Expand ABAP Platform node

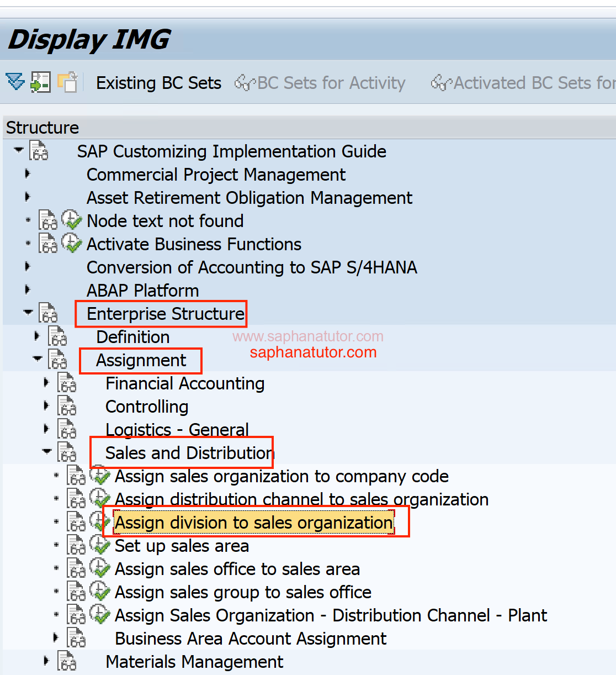pyautogui.click(x=28, y=289)
